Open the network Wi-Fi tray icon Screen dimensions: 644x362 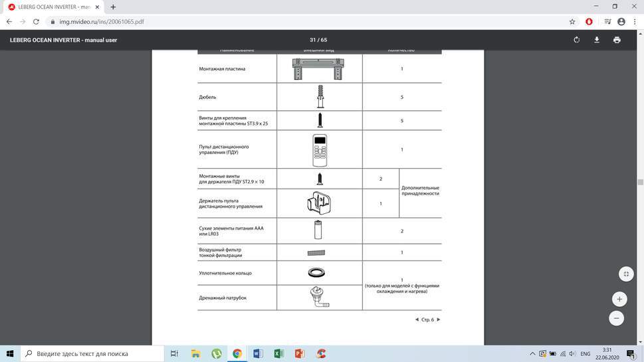coord(563,353)
